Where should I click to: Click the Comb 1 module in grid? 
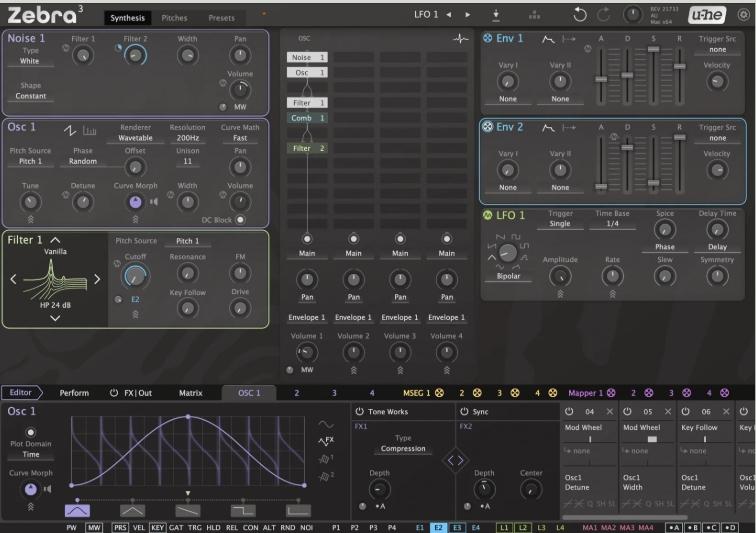point(308,118)
